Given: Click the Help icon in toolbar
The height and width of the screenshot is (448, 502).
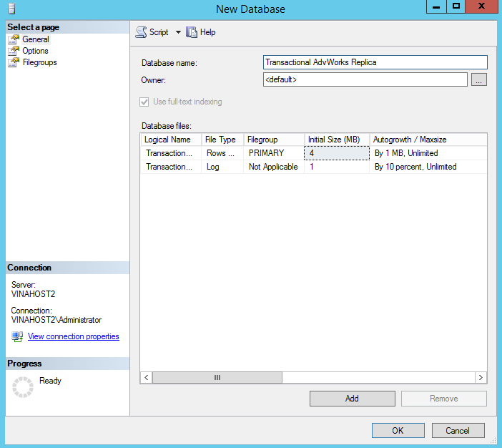Looking at the screenshot, I should pos(192,32).
